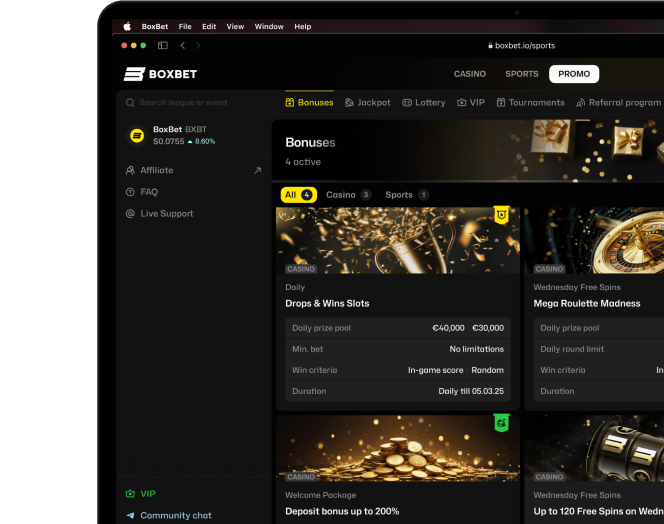The height and width of the screenshot is (524, 664).
Task: Click the green badge on Welcome Package card
Action: [x=502, y=423]
